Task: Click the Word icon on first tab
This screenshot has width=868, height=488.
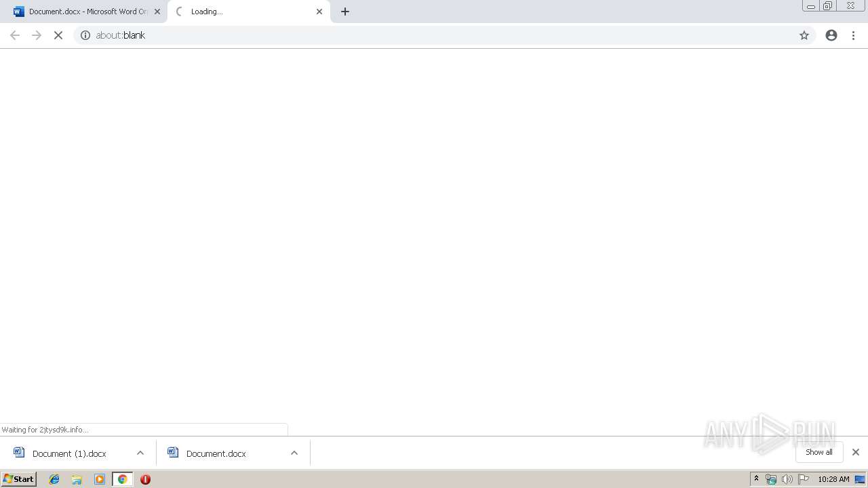Action: (18, 12)
